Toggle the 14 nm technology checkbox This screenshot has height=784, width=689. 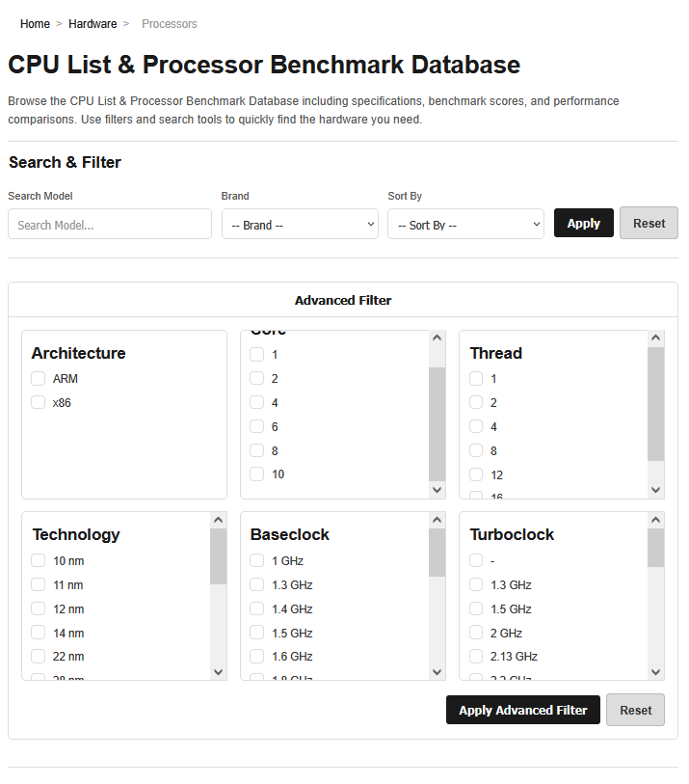point(39,633)
